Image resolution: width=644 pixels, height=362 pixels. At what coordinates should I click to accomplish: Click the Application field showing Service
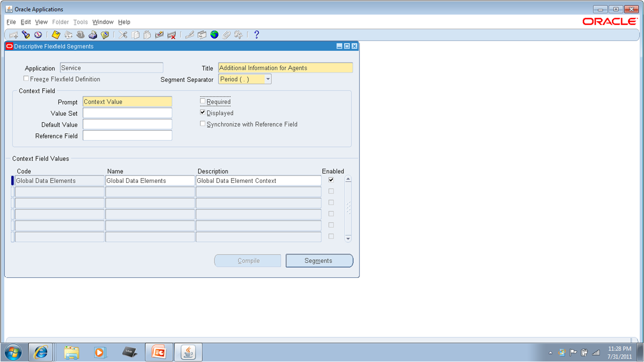pos(112,68)
